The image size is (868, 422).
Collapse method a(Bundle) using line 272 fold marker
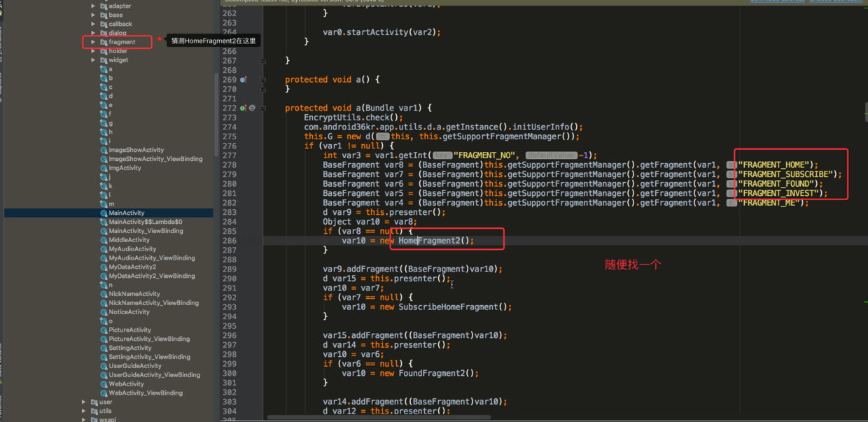pyautogui.click(x=263, y=108)
